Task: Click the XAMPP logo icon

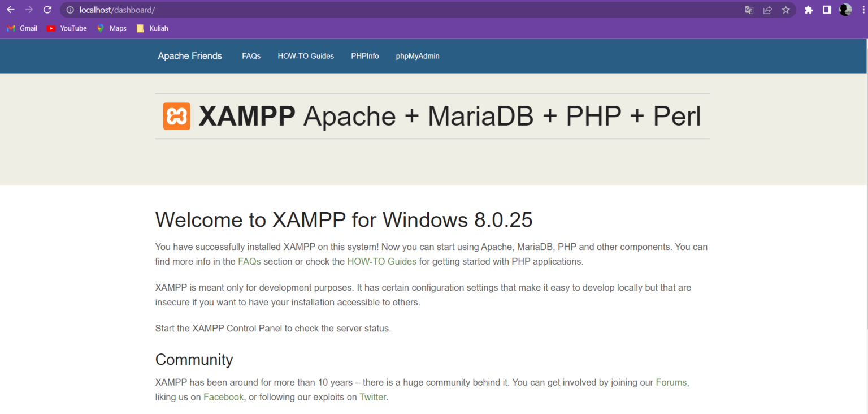Action: coord(176,115)
